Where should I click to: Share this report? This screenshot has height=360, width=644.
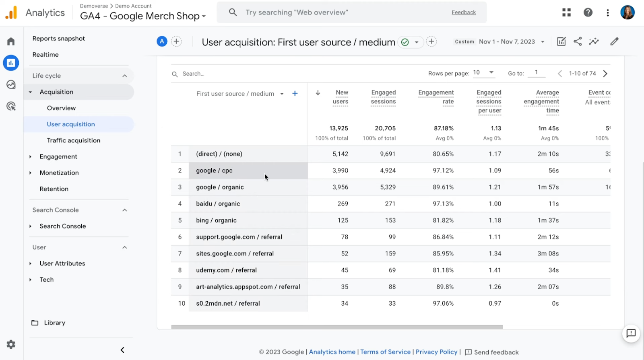(x=578, y=41)
